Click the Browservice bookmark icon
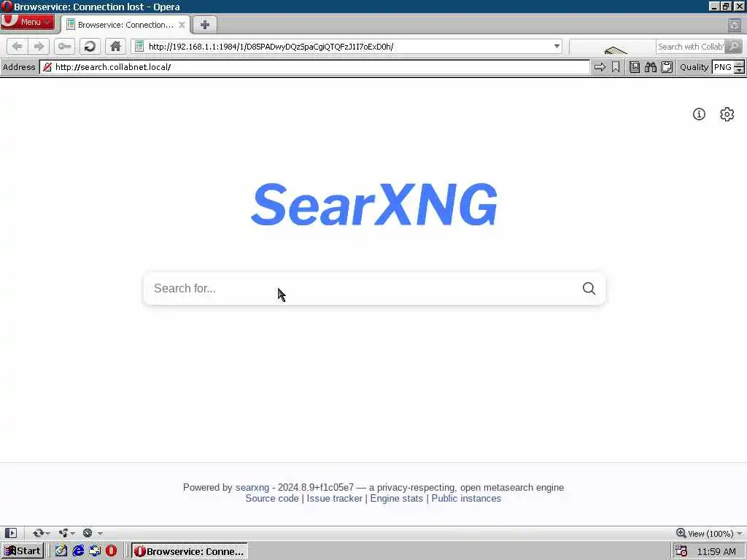The height and width of the screenshot is (560, 747). [x=616, y=67]
